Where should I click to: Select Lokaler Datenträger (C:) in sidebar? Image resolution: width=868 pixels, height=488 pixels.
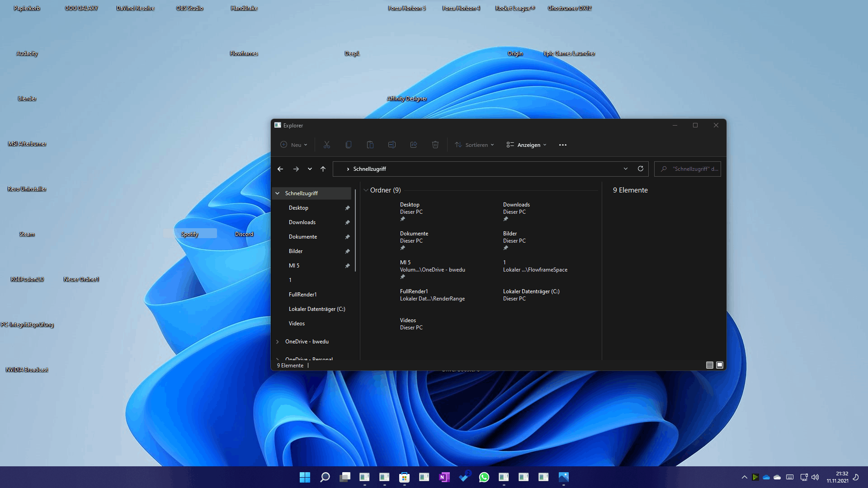(x=316, y=309)
